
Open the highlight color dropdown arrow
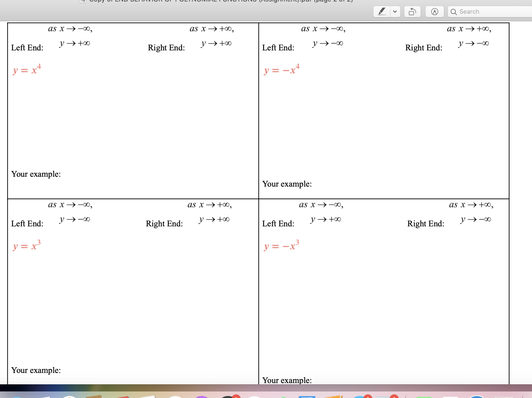395,12
